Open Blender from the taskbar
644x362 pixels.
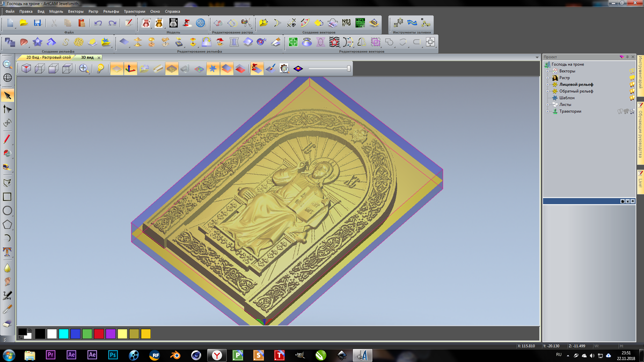[176, 354]
